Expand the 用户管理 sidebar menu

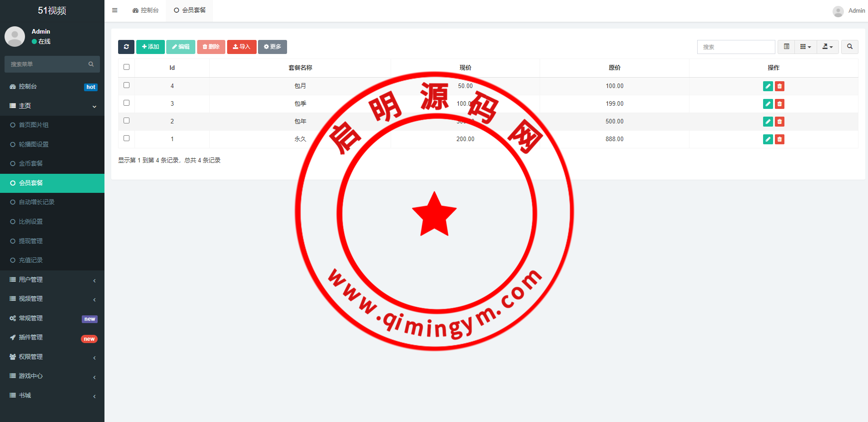coord(52,280)
